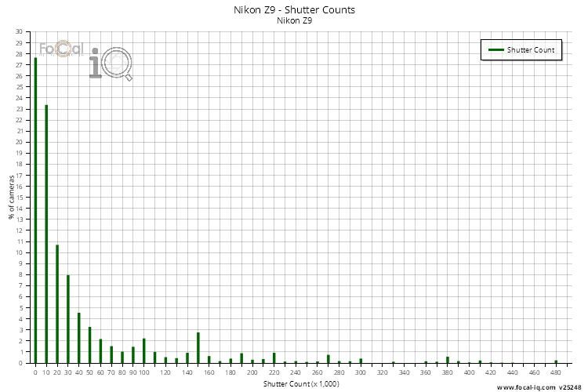Select the bar at shutter count 20
The height and width of the screenshot is (392, 588).
pos(57,304)
